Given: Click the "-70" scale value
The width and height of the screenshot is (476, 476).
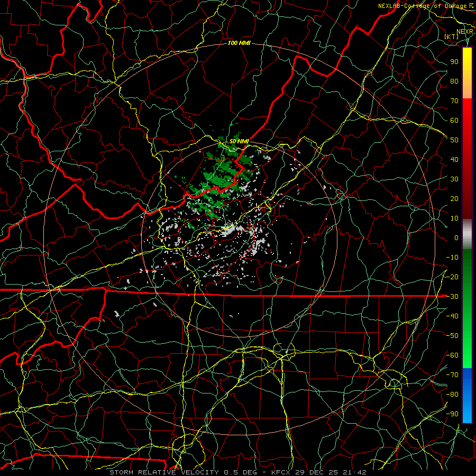Looking at the screenshot, I should [452, 375].
